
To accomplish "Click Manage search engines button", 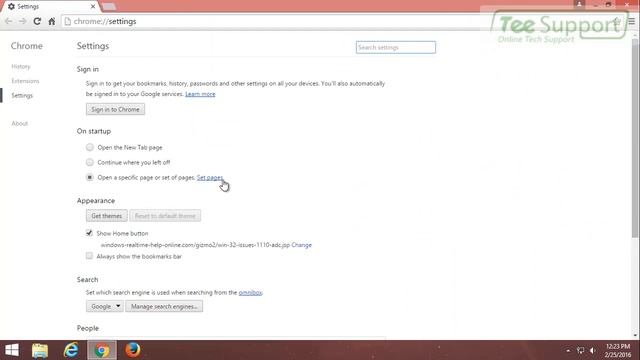I will [x=164, y=307].
